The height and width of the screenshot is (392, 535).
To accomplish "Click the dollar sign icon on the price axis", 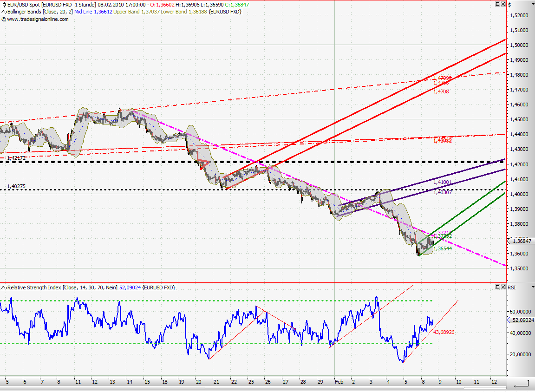I will pyautogui.click(x=510, y=4).
